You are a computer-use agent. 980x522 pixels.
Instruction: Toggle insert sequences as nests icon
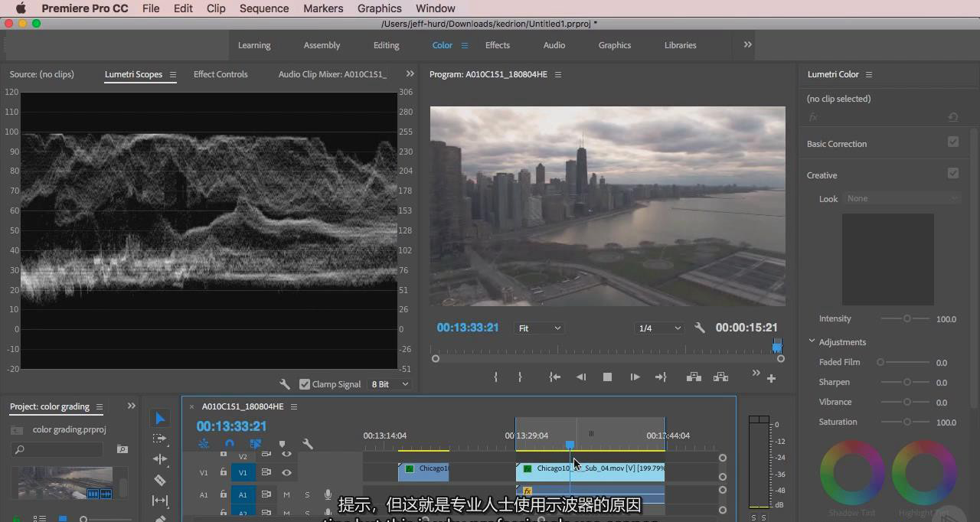204,444
